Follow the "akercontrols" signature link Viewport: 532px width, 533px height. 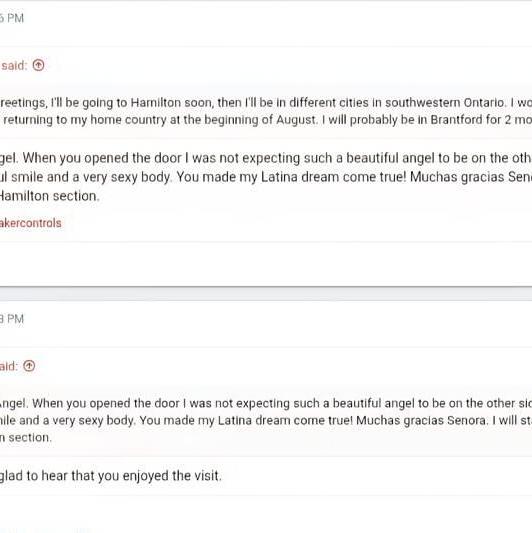click(31, 223)
